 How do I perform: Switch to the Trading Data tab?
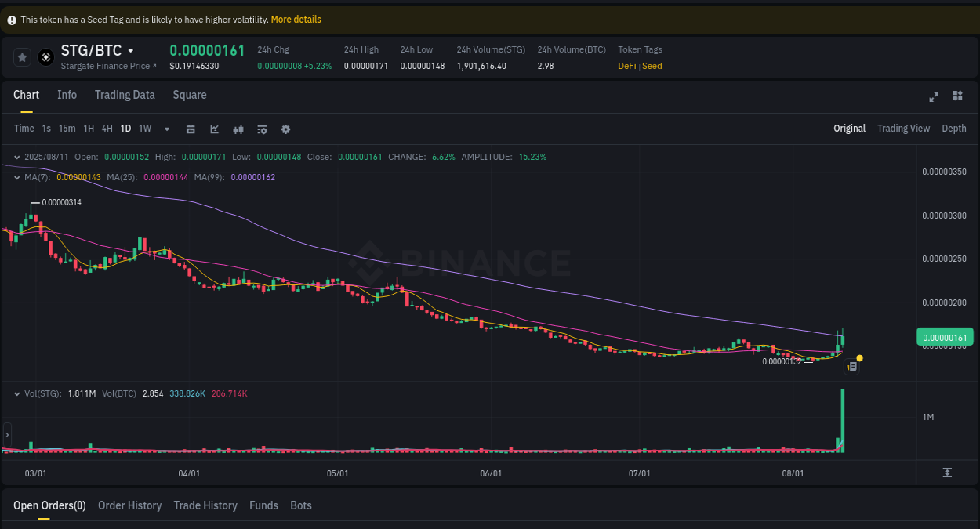125,95
